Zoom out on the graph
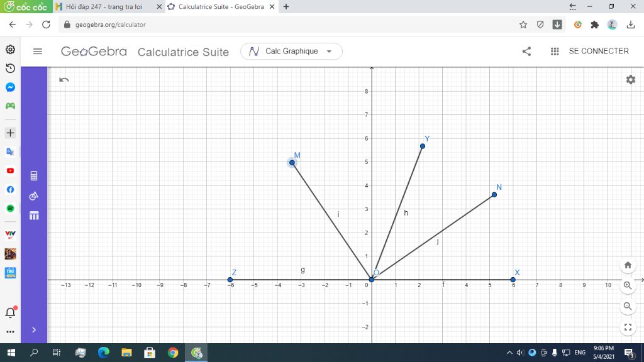The height and width of the screenshot is (362, 644). tap(628, 306)
